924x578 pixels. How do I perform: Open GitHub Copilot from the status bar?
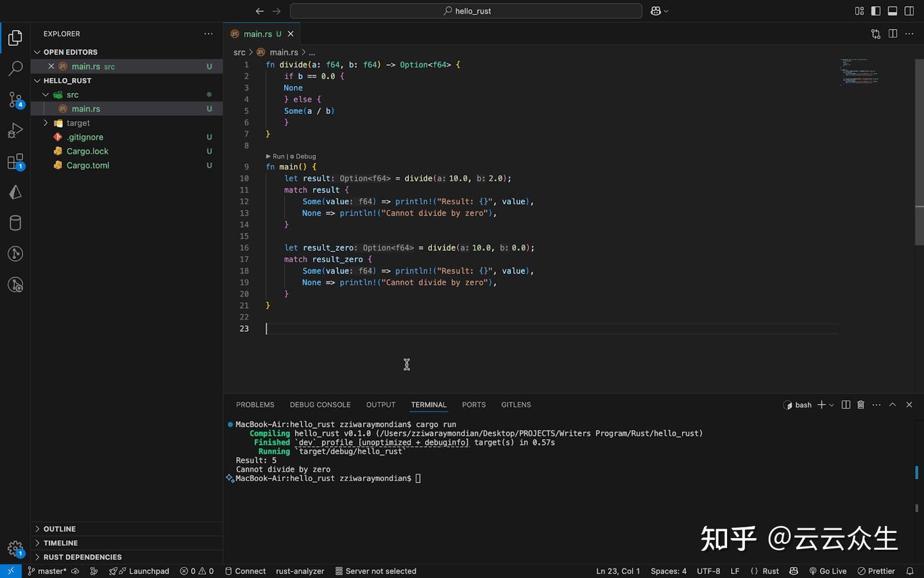point(794,571)
